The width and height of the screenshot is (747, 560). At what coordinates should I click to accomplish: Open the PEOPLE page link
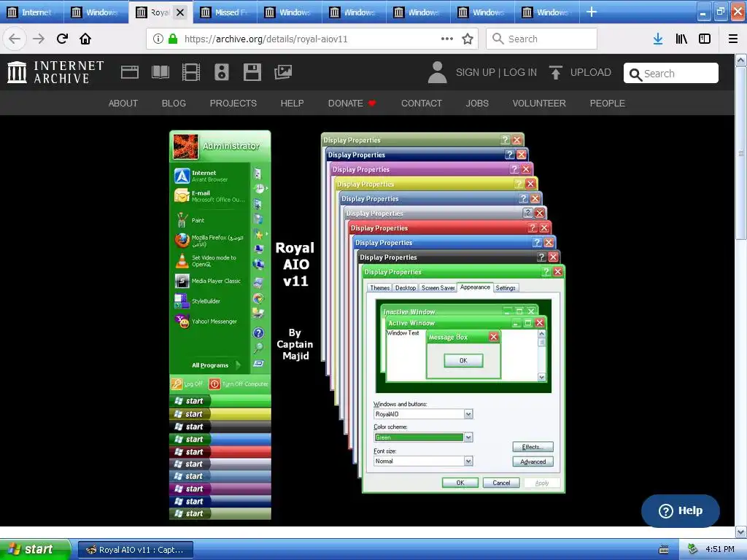coord(608,104)
